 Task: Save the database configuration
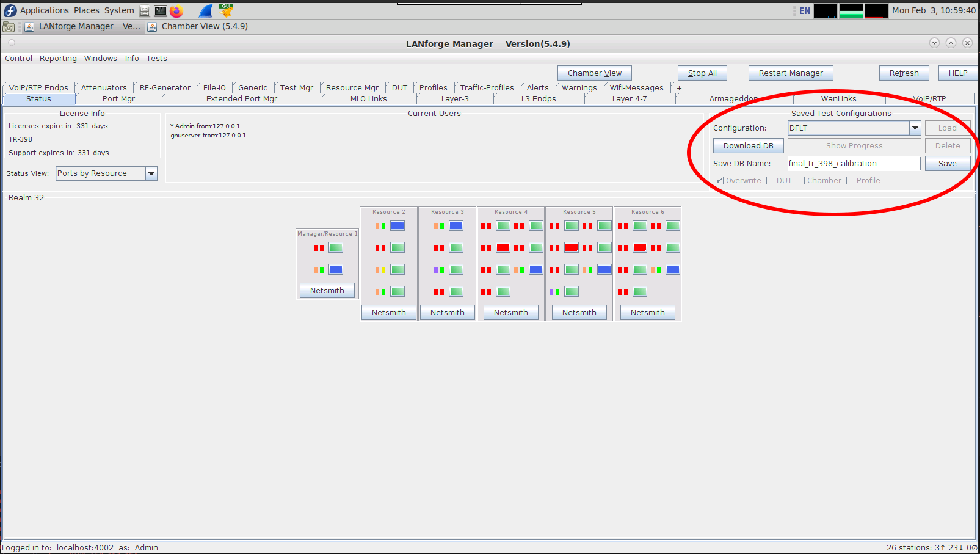tap(947, 164)
